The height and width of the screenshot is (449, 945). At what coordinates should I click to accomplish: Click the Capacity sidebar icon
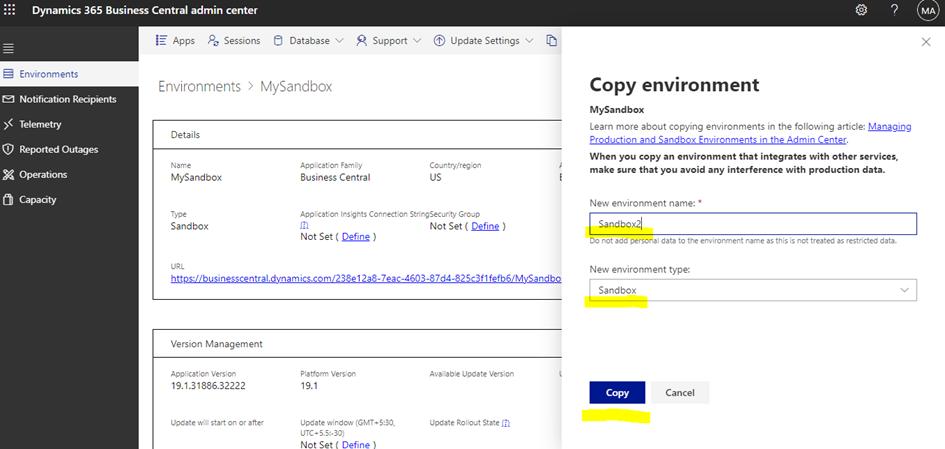click(x=8, y=199)
